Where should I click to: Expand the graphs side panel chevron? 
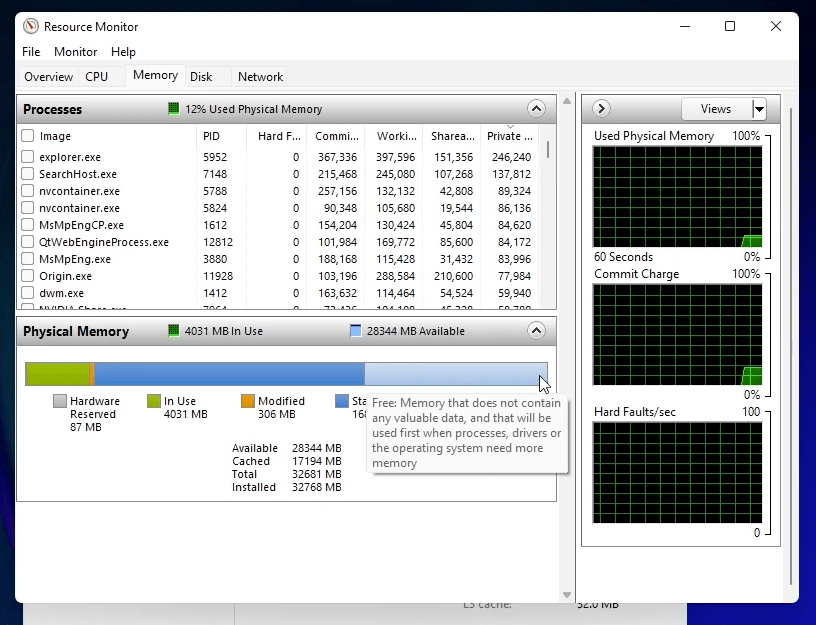[x=600, y=108]
